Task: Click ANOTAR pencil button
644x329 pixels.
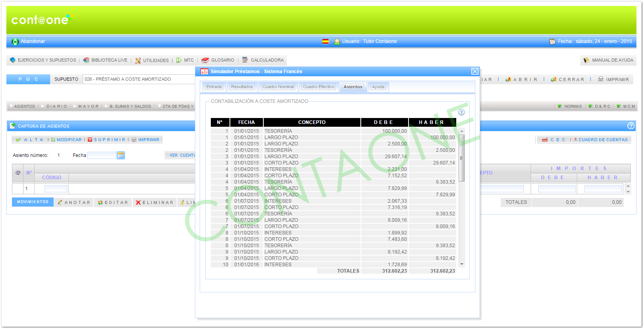Action: click(74, 203)
